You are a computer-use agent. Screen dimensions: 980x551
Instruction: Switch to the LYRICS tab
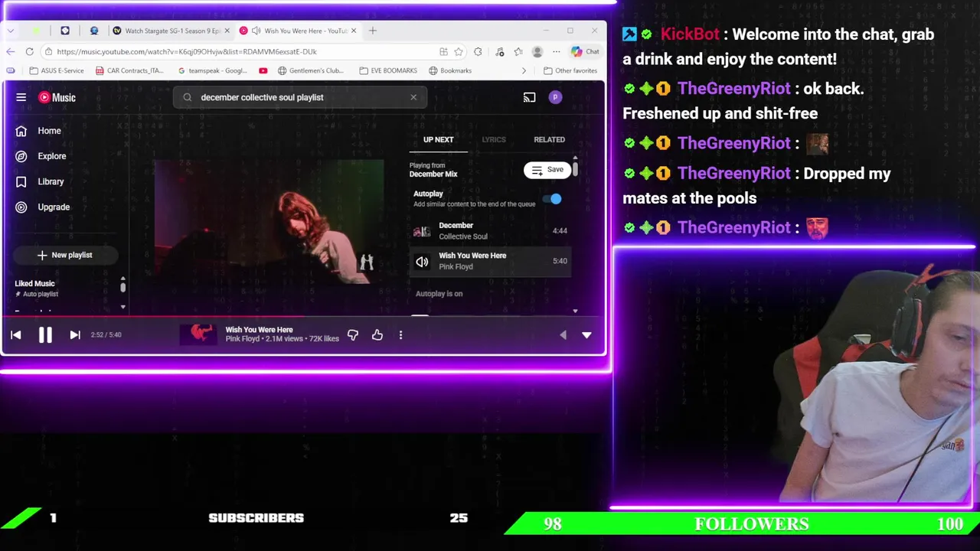tap(494, 139)
